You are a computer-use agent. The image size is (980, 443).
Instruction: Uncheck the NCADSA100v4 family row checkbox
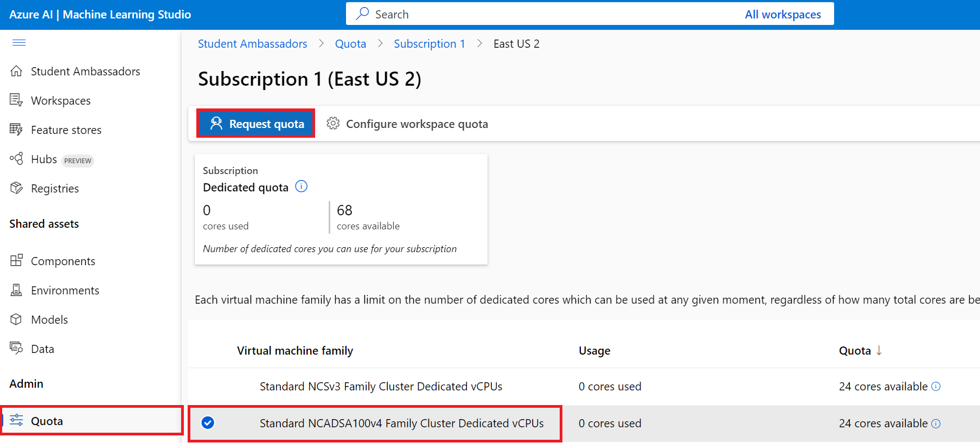[x=208, y=423]
